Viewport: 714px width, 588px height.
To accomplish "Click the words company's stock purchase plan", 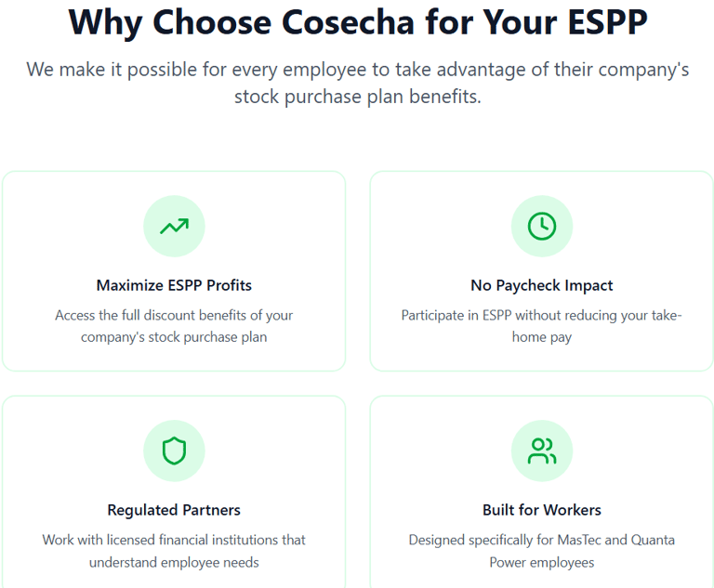I will click(x=174, y=337).
